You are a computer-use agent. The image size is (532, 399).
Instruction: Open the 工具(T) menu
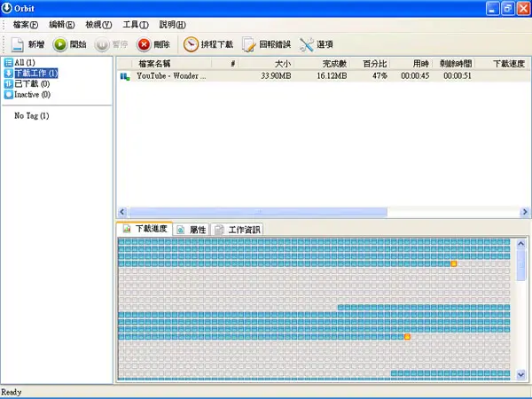pyautogui.click(x=136, y=25)
